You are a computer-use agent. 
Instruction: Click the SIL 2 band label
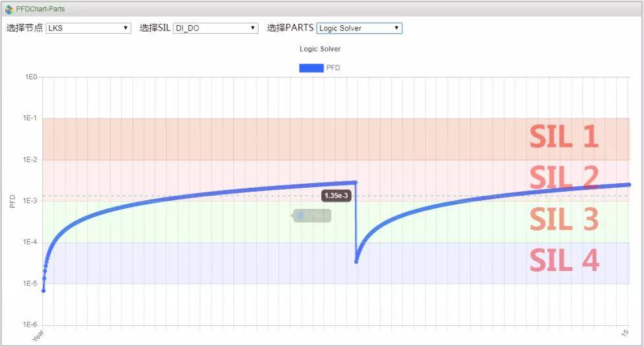[x=563, y=177]
